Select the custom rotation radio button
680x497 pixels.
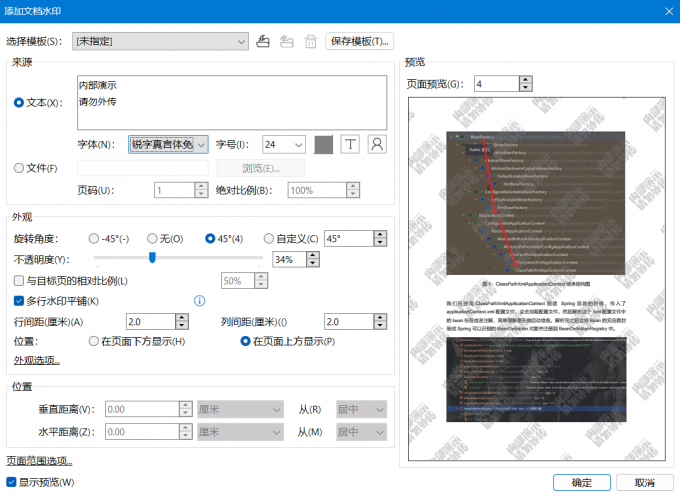click(269, 239)
